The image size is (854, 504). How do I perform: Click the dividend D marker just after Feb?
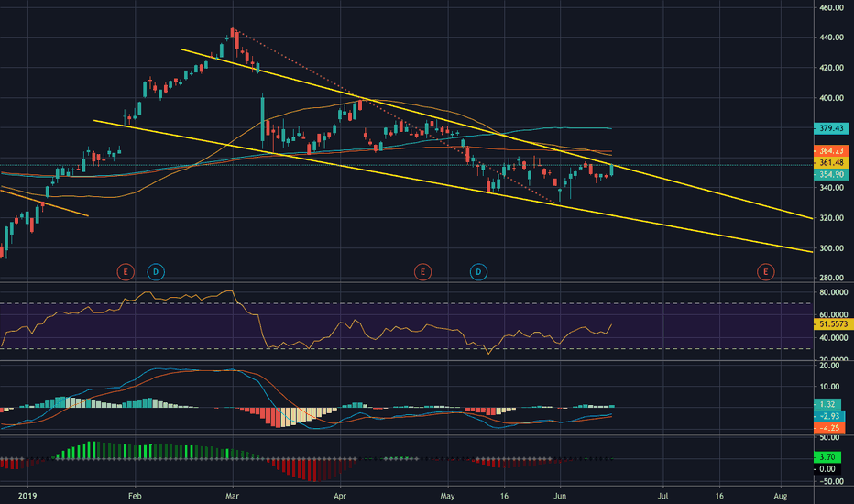156,271
